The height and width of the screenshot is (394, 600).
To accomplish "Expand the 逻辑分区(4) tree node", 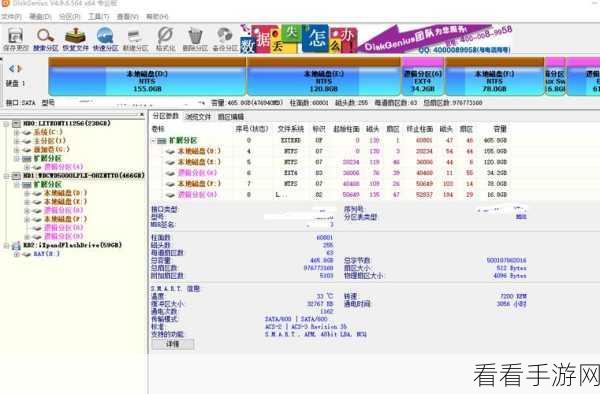I will (27, 167).
